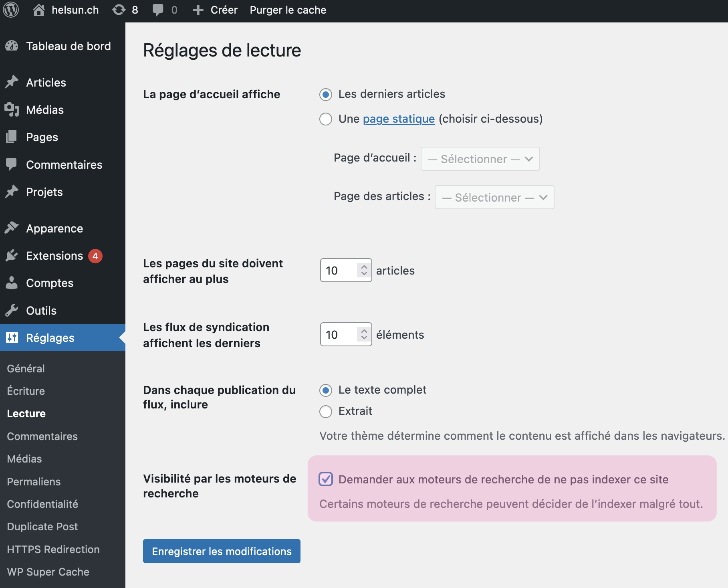
Task: Go to the Permaliens settings submenu
Action: click(34, 482)
